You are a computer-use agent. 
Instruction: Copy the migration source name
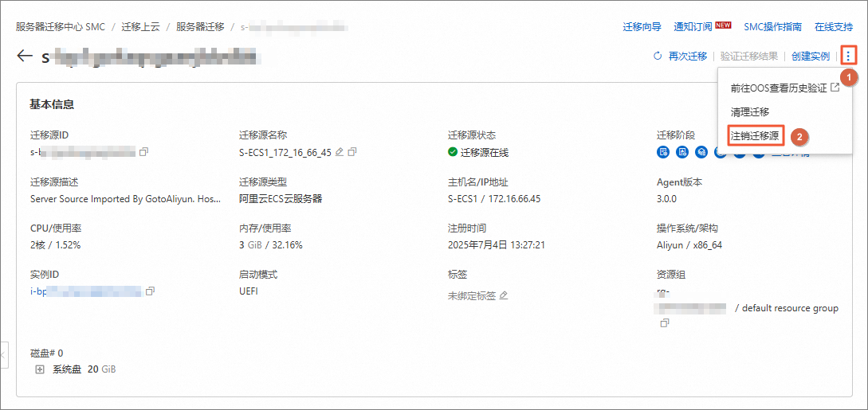click(352, 151)
